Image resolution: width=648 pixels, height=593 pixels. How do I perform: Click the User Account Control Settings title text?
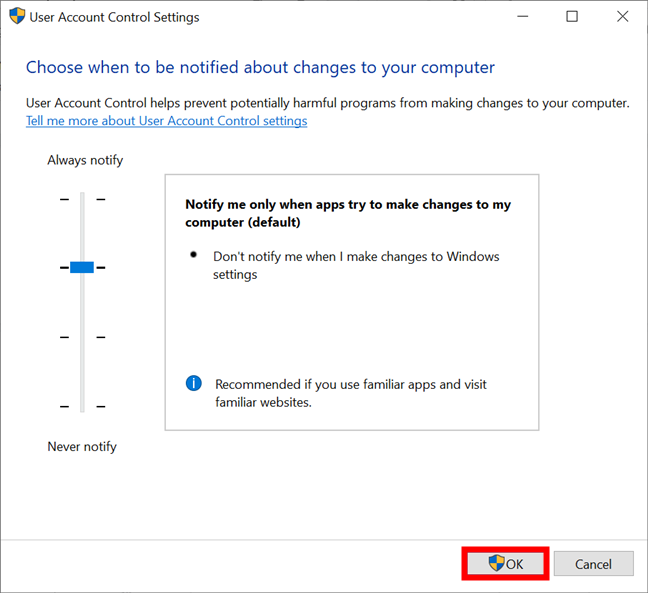[x=114, y=17]
